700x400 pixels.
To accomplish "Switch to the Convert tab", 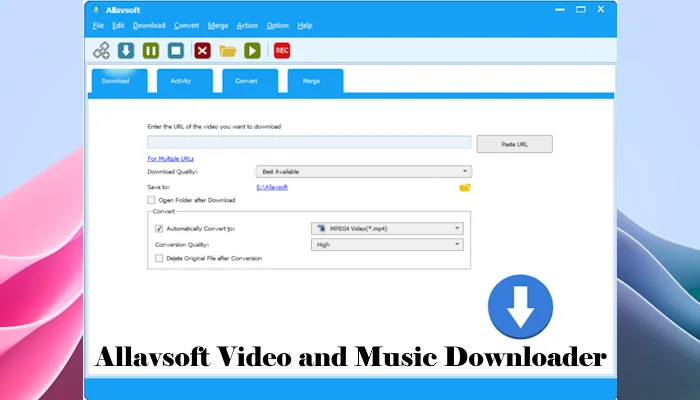I will tap(250, 81).
